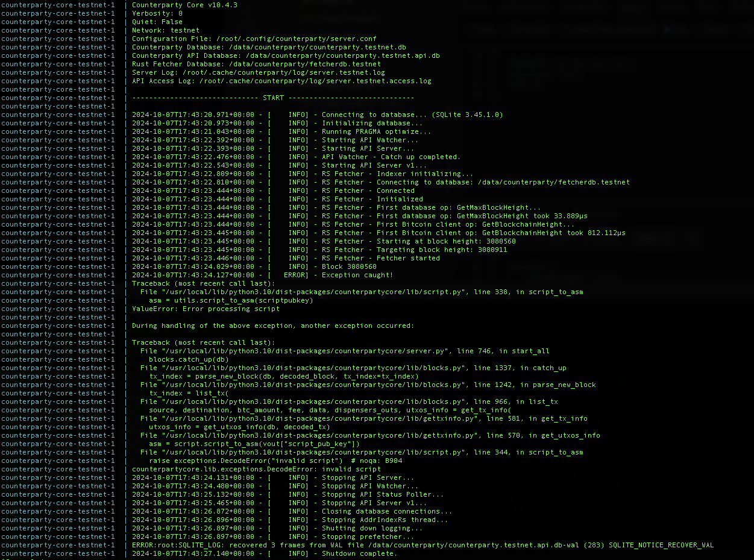Click 'Targeting block height: 3080911' entry
Viewport: 754px width, 560px height.
coord(319,250)
